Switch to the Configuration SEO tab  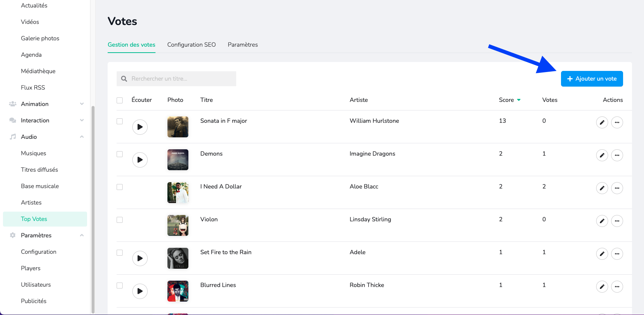(x=191, y=45)
